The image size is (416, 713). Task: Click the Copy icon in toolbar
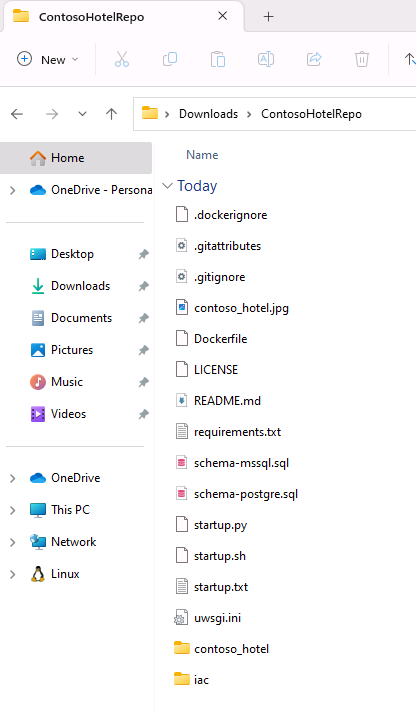(x=170, y=59)
